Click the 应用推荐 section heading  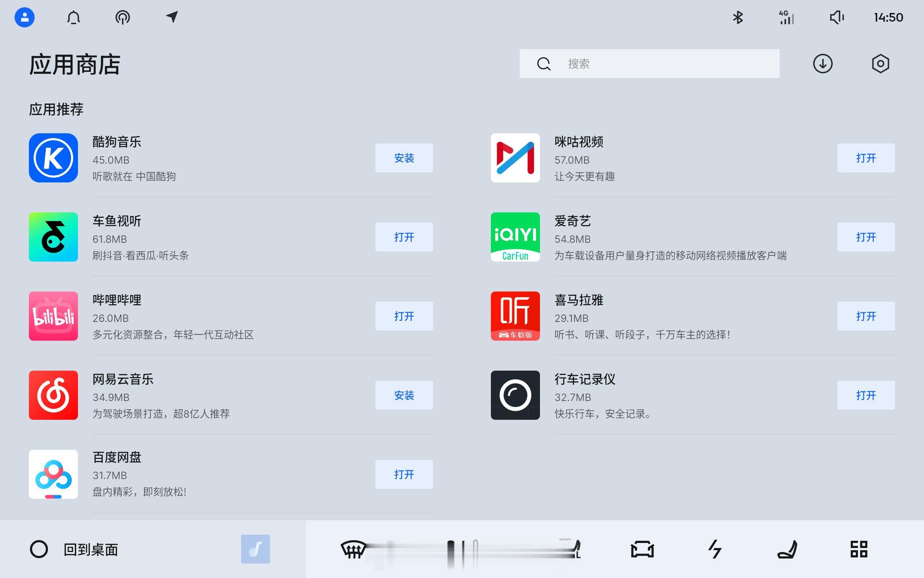(x=56, y=109)
